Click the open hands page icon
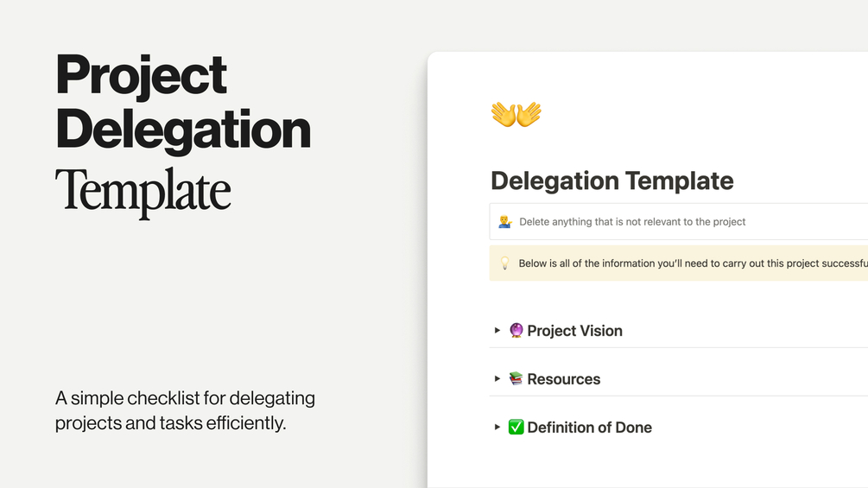This screenshot has height=488, width=868. tap(516, 114)
